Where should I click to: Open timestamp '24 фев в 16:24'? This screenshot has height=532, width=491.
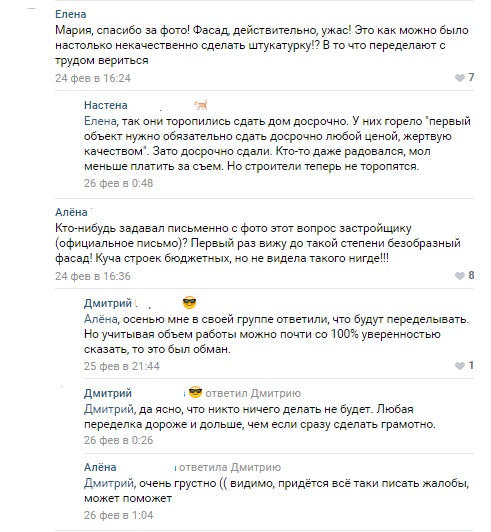(93, 78)
